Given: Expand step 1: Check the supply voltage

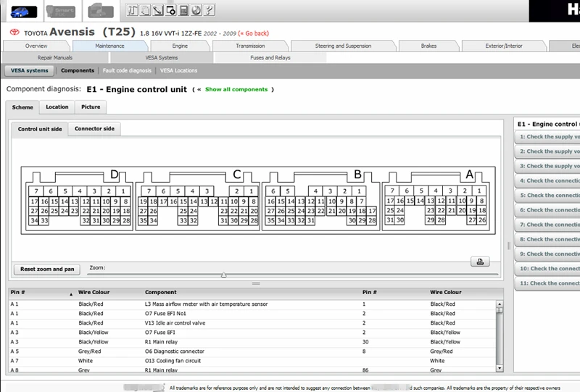Looking at the screenshot, I should (x=549, y=137).
